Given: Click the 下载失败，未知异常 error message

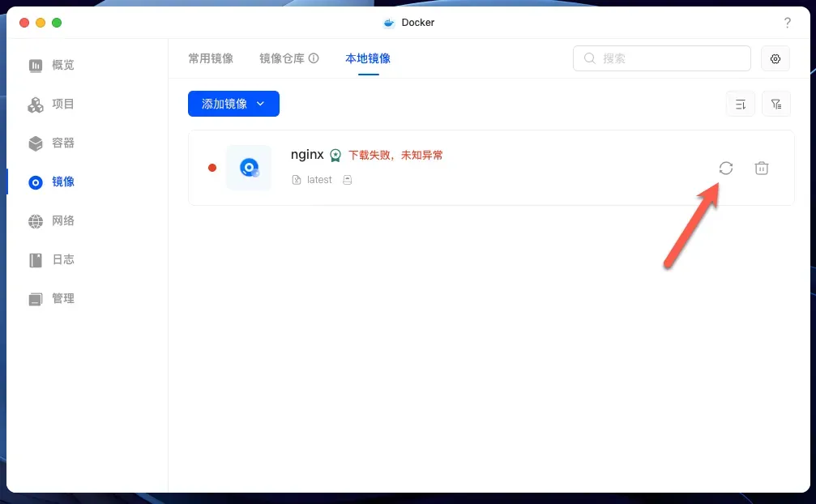Looking at the screenshot, I should (x=395, y=155).
